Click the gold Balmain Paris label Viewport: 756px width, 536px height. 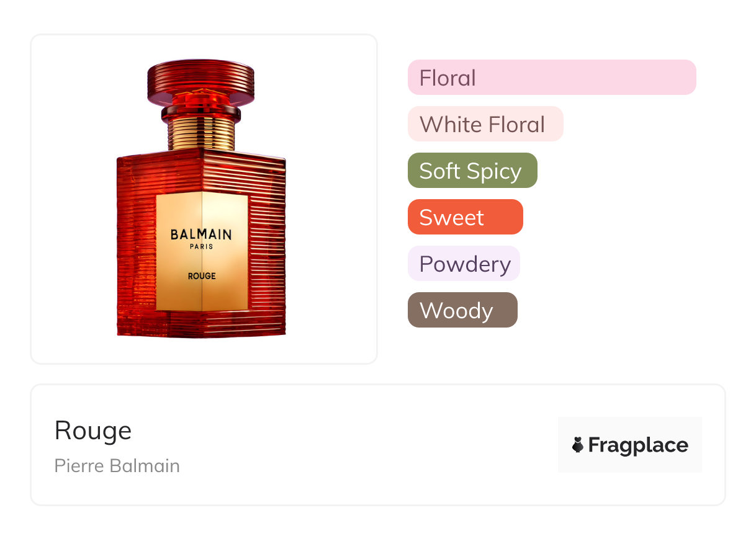point(202,251)
